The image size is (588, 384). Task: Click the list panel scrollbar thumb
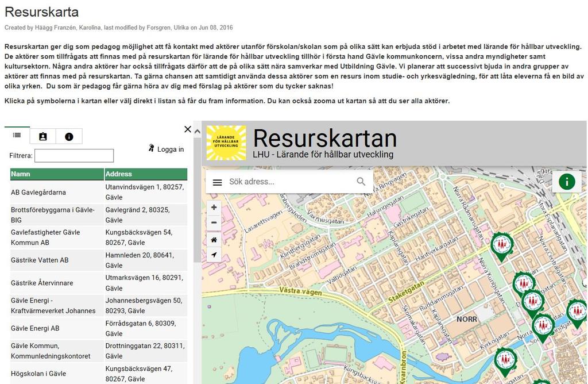pyautogui.click(x=198, y=199)
